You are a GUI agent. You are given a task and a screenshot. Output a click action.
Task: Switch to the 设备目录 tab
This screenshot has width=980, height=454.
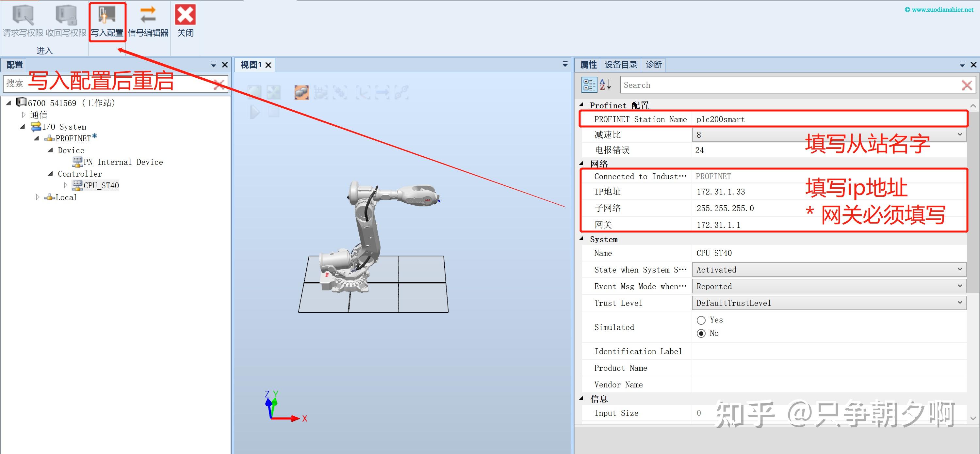point(621,64)
